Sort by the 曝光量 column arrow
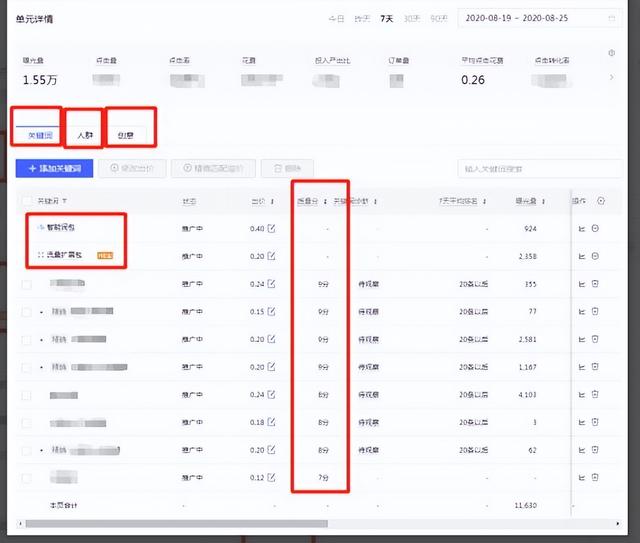 [x=543, y=201]
